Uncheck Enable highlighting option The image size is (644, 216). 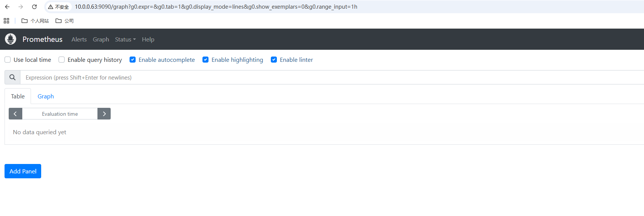click(205, 60)
